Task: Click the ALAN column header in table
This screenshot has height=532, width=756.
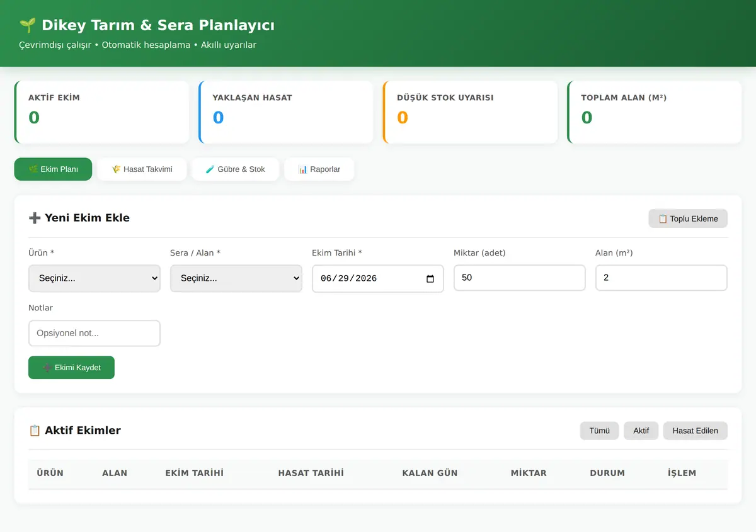Action: [115, 473]
